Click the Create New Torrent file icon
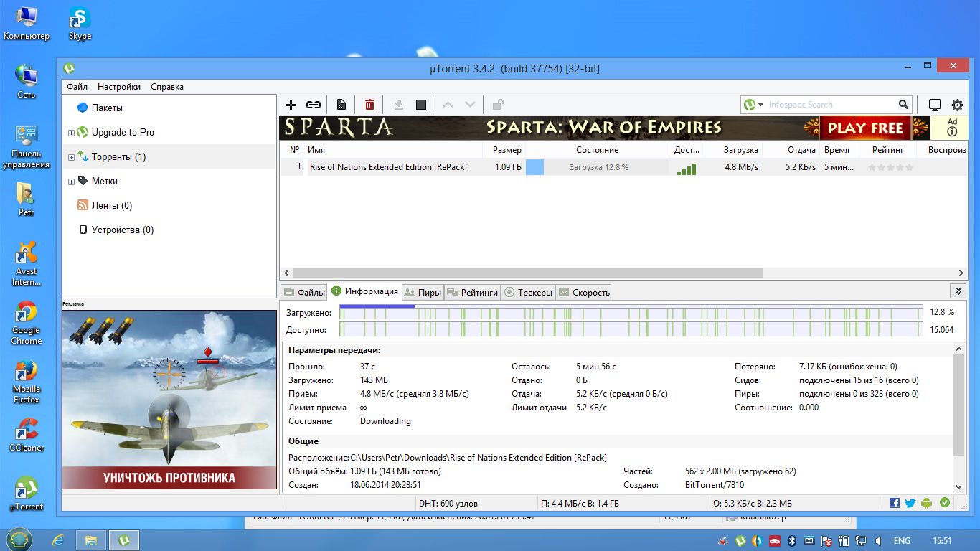This screenshot has width=980, height=551. (x=341, y=105)
